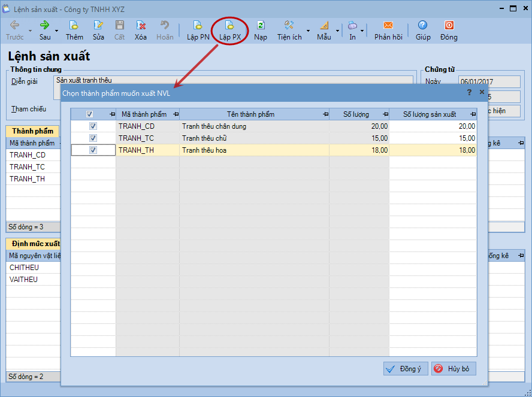Expand the Tiện ích dropdown arrow

point(308,31)
